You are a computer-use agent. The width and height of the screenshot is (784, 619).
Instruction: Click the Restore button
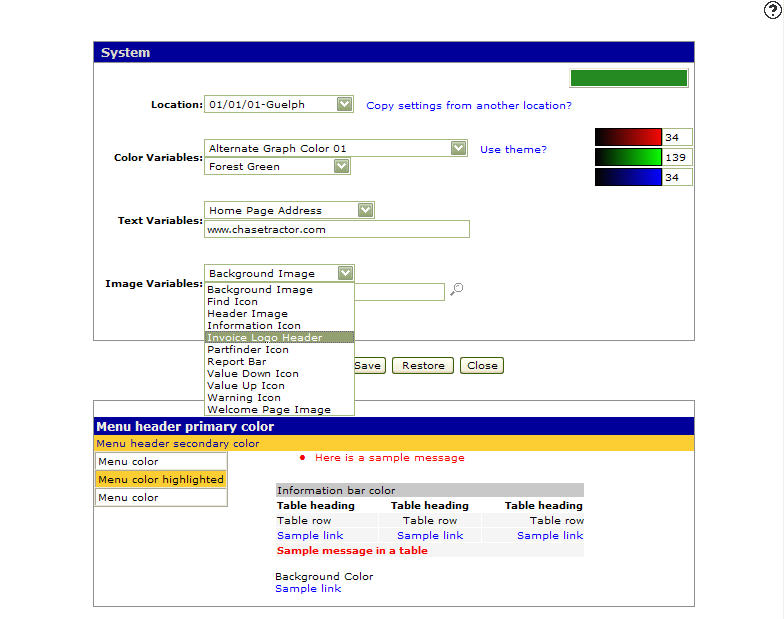(423, 366)
